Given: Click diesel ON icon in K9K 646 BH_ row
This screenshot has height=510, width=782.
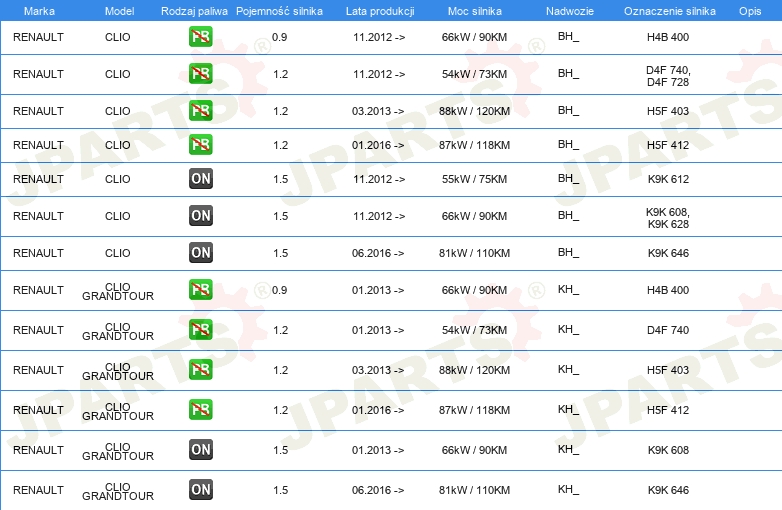Looking at the screenshot, I should tap(201, 252).
